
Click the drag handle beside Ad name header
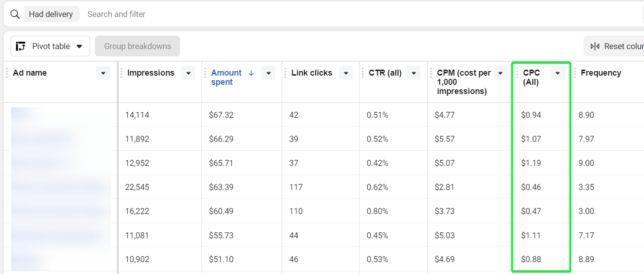pos(7,73)
